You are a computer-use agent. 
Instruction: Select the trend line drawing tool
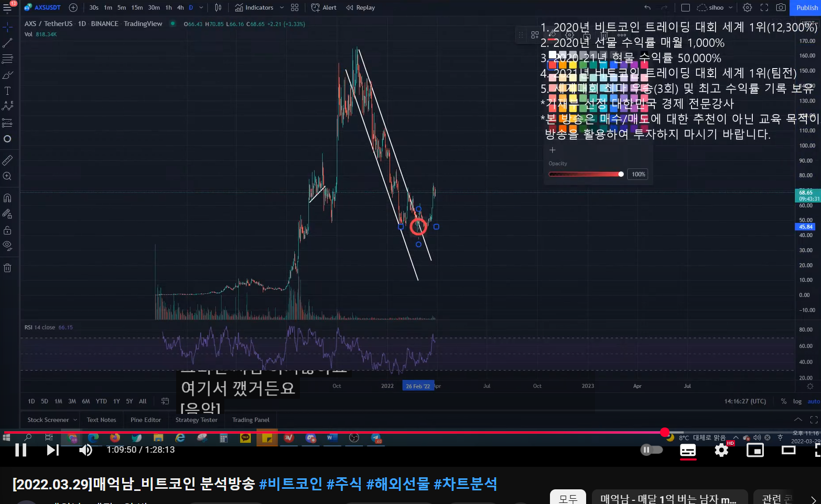pyautogui.click(x=7, y=43)
